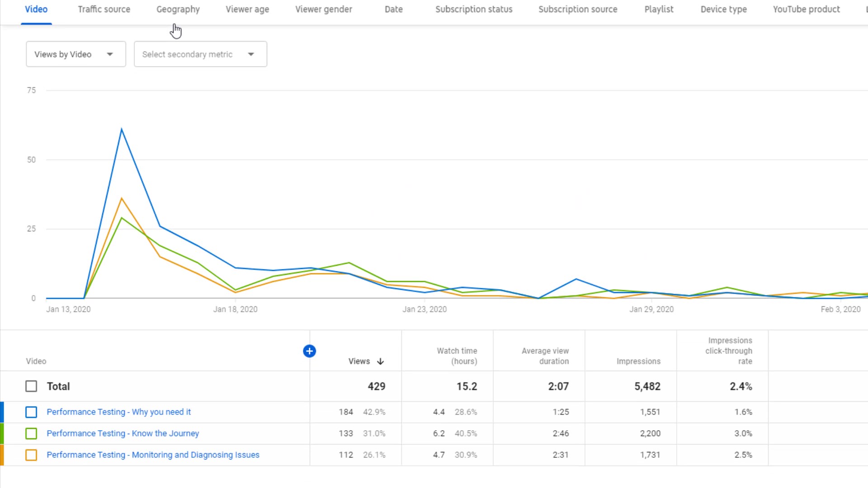
Task: Click the blue color bar beside first video
Action: tap(2, 412)
